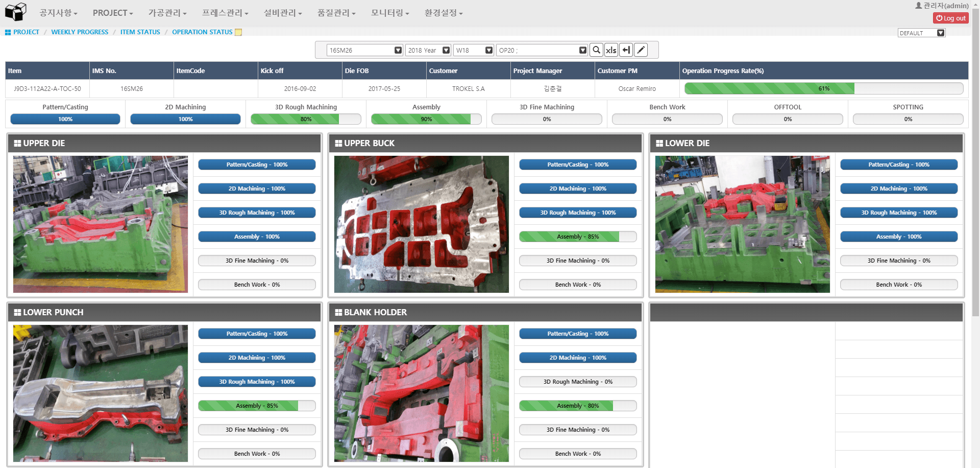Click the return arrow icon next to the xls export
The height and width of the screenshot is (468, 980).
626,50
